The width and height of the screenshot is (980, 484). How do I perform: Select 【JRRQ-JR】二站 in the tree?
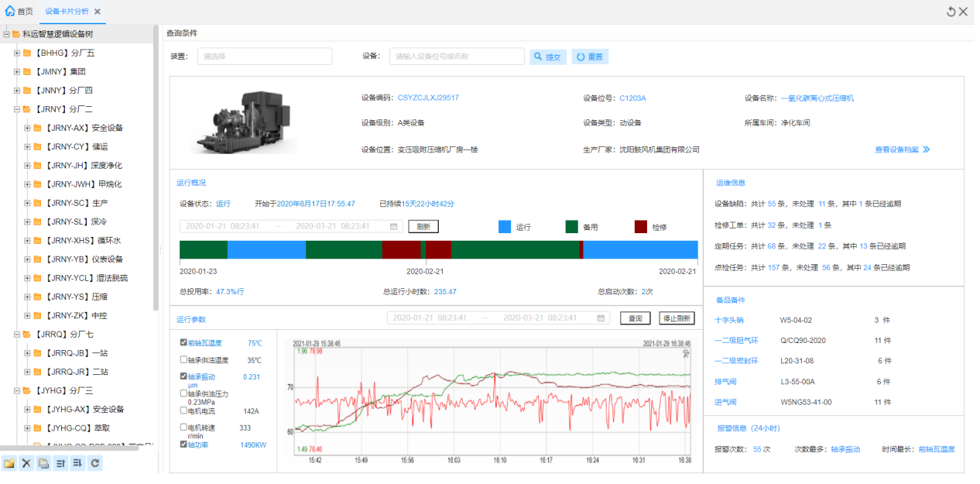tap(77, 372)
